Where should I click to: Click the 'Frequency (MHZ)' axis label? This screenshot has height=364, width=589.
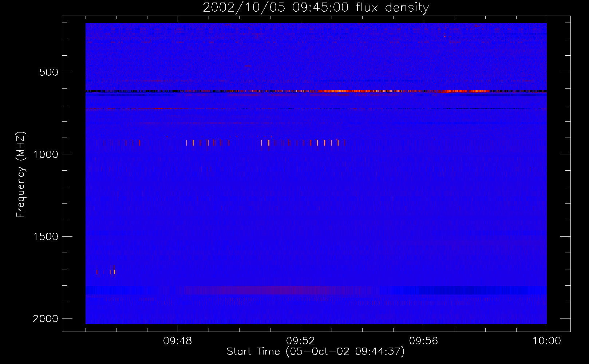point(21,175)
